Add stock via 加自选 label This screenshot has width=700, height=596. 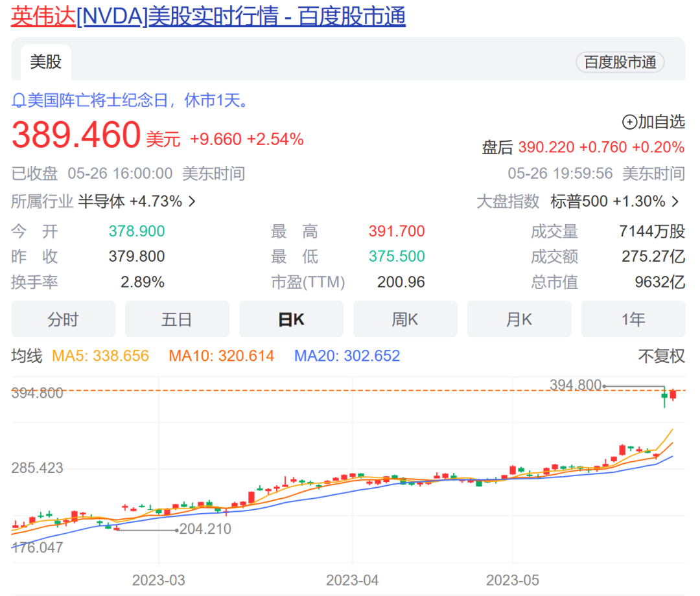(x=661, y=122)
